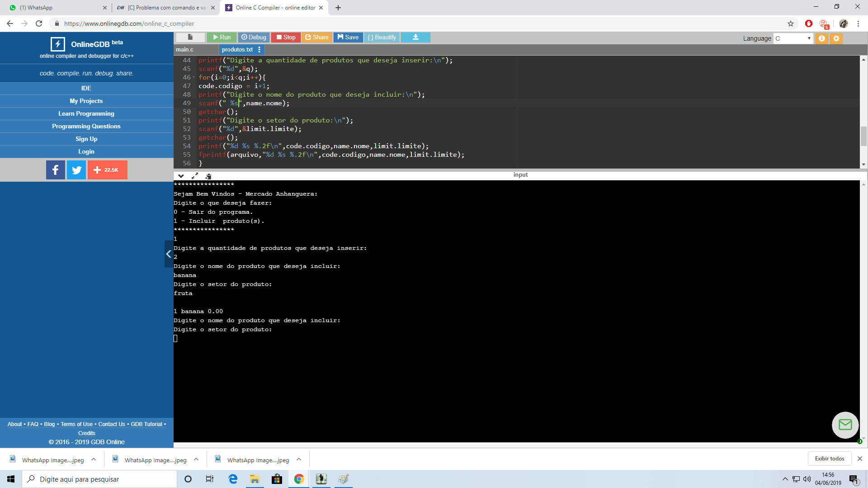This screenshot has width=868, height=488.
Task: Switch to Problema com comando browser tab
Action: [165, 8]
